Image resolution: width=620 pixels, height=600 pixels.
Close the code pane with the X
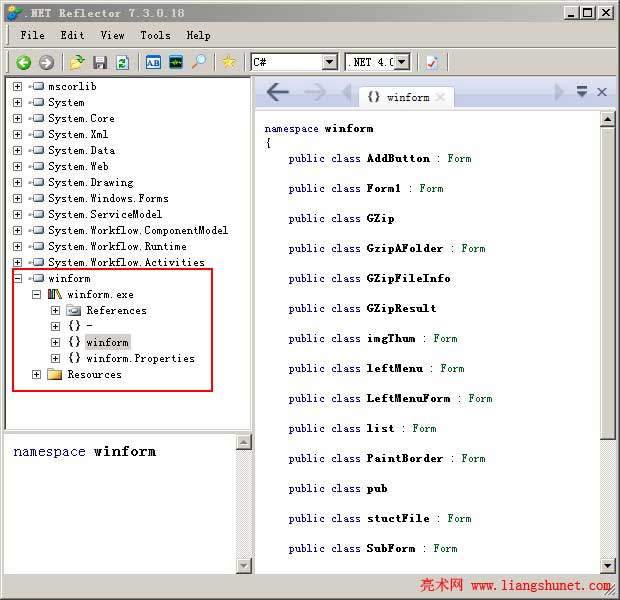pos(602,92)
